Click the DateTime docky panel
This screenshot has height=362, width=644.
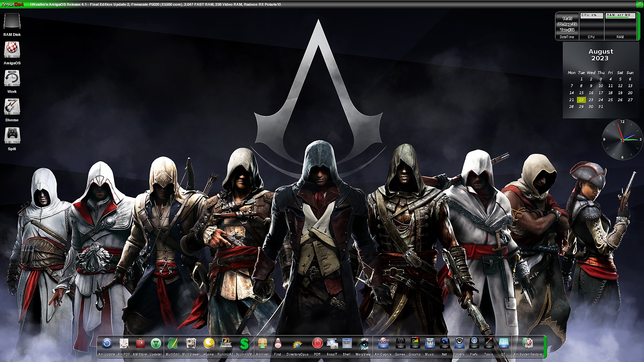pyautogui.click(x=567, y=26)
